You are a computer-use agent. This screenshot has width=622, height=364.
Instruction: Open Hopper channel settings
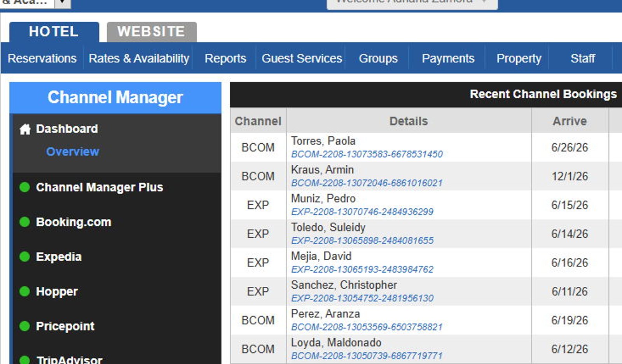click(57, 291)
